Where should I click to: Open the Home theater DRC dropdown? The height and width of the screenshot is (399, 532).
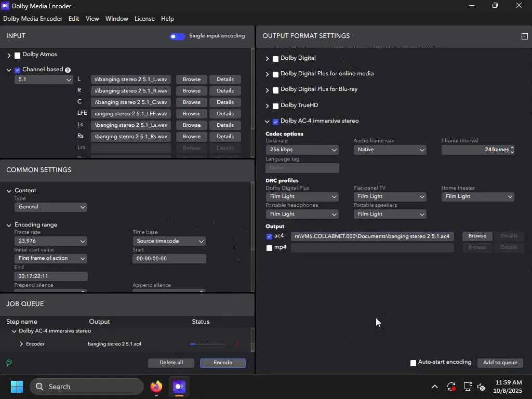coord(478,196)
